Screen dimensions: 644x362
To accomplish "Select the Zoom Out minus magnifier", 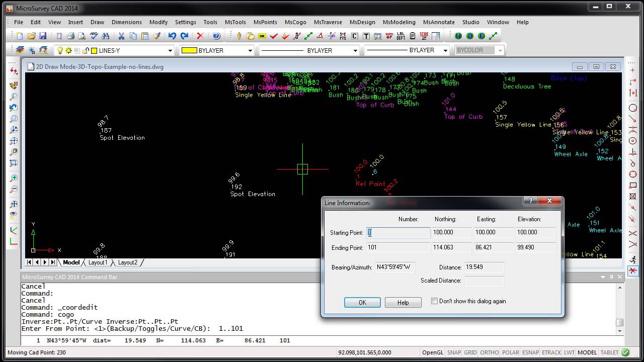I will [x=14, y=189].
